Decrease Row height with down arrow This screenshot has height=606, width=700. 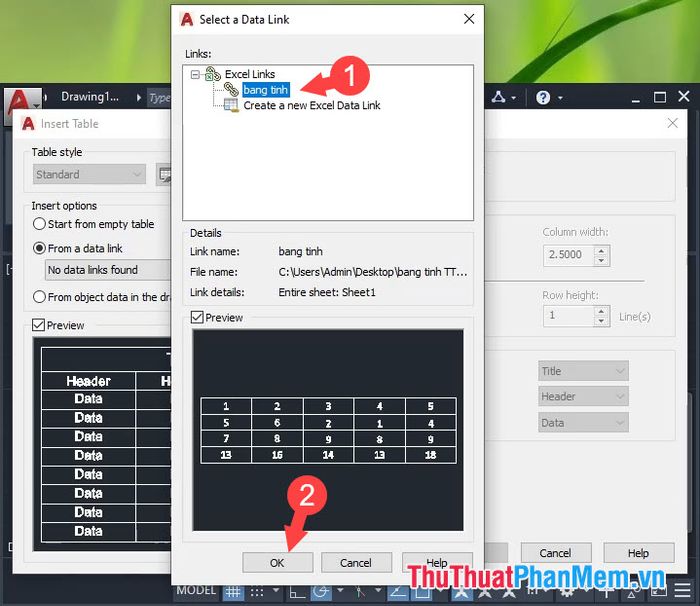601,321
